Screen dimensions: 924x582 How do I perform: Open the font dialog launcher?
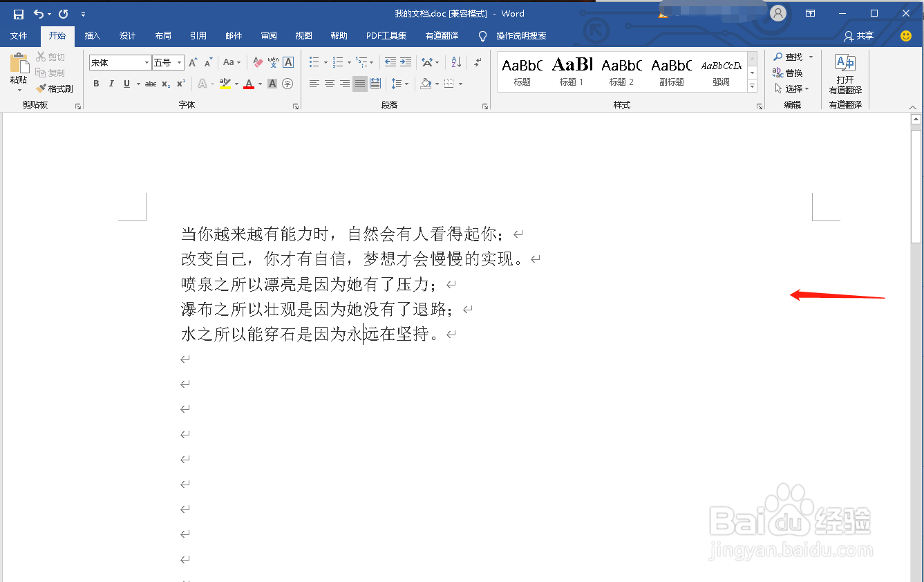[x=296, y=106]
